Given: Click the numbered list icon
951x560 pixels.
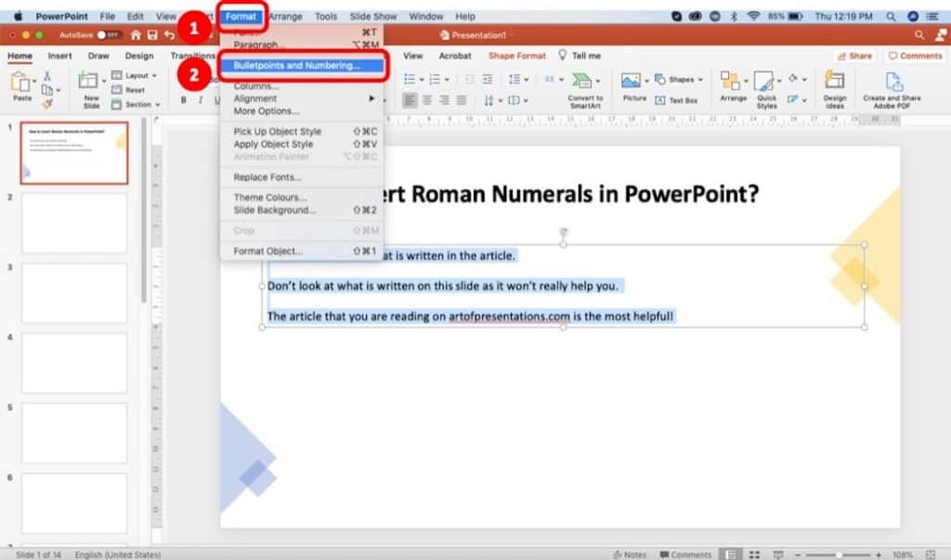Looking at the screenshot, I should tap(435, 80).
